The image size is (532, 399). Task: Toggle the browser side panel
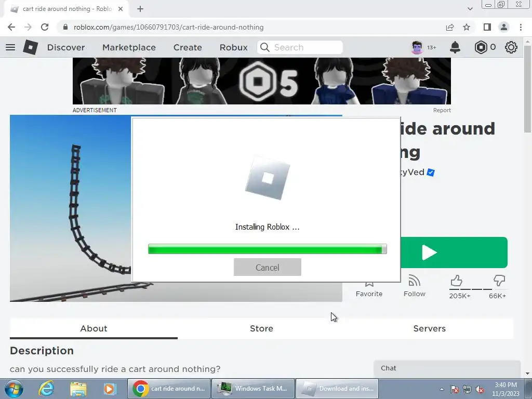coord(487,27)
